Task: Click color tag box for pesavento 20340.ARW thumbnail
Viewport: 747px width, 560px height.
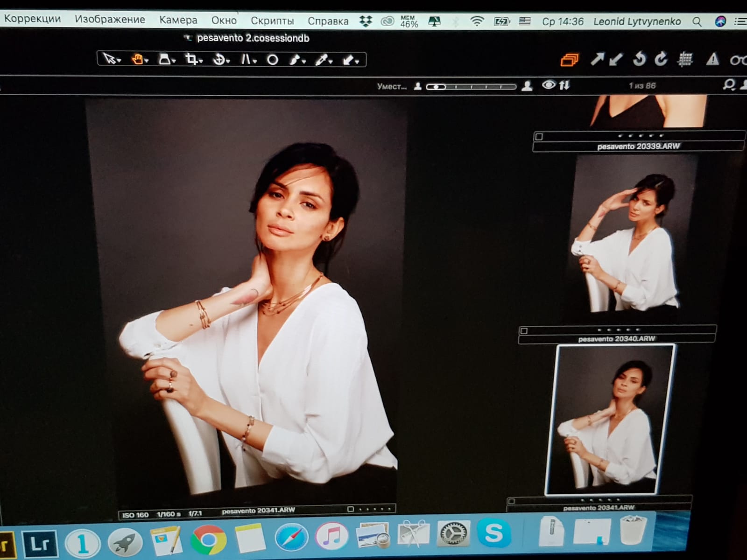Action: 524,331
